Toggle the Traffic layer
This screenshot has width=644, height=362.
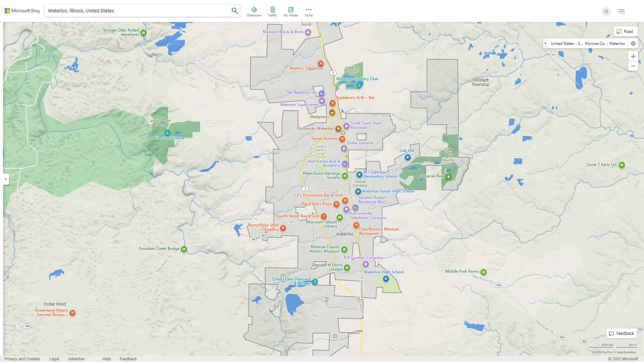point(272,12)
